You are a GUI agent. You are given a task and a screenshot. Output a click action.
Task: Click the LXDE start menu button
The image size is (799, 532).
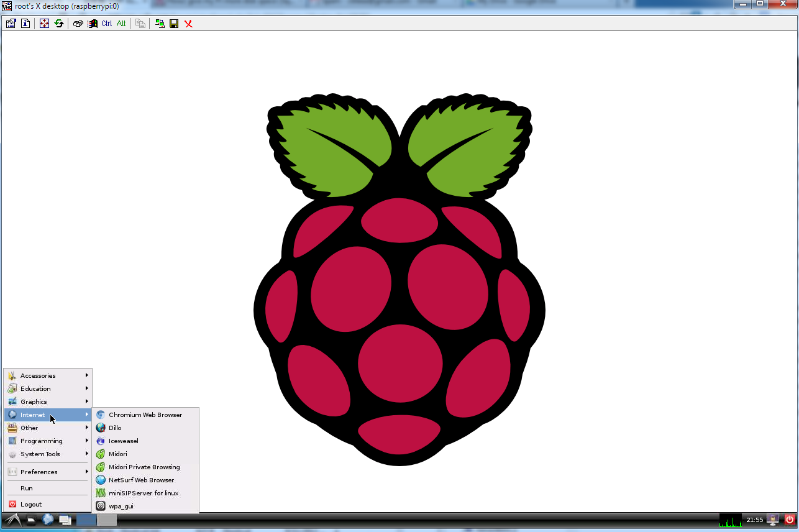point(12,520)
